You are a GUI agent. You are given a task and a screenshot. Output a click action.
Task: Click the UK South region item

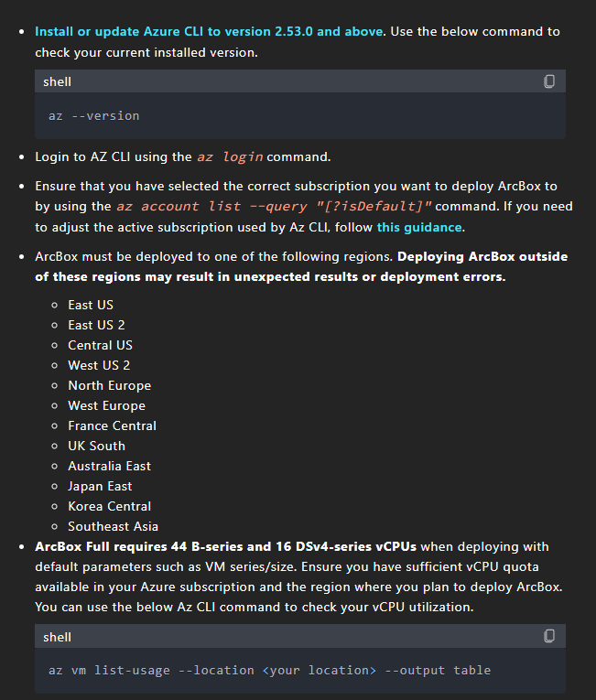coord(96,446)
